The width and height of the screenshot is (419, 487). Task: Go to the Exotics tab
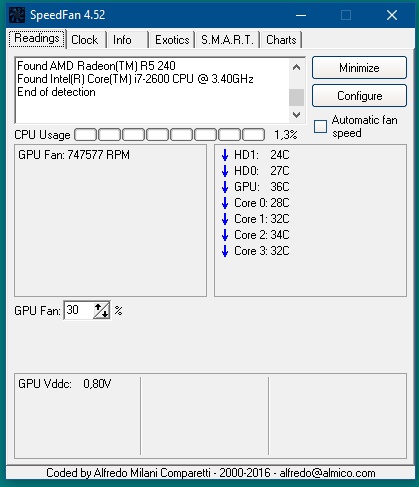coord(172,40)
